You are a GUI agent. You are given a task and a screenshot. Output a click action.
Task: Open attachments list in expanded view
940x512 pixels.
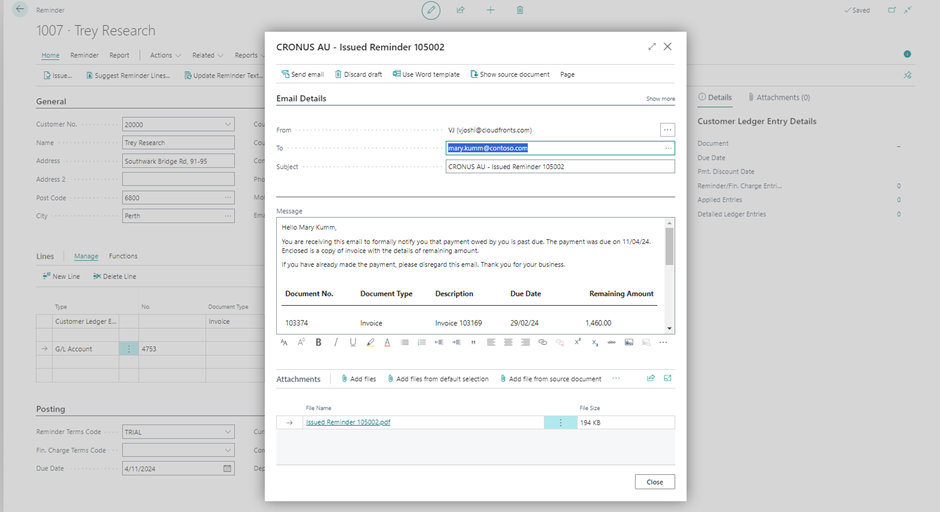tap(668, 378)
